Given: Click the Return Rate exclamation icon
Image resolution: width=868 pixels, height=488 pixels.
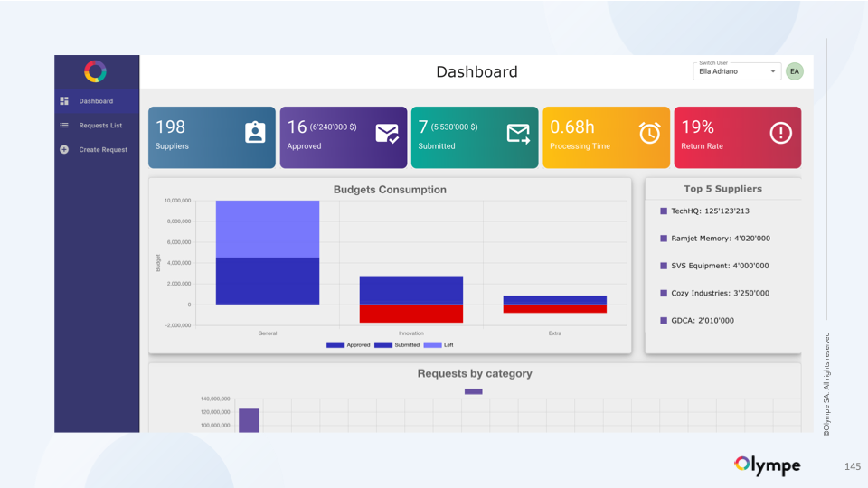Looking at the screenshot, I should tap(781, 133).
